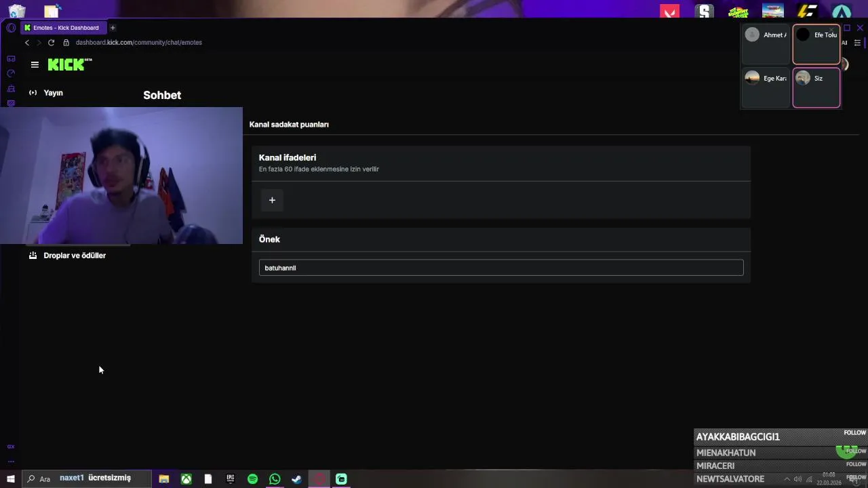Open sidebar more options dots
The image size is (868, 488).
click(11, 461)
